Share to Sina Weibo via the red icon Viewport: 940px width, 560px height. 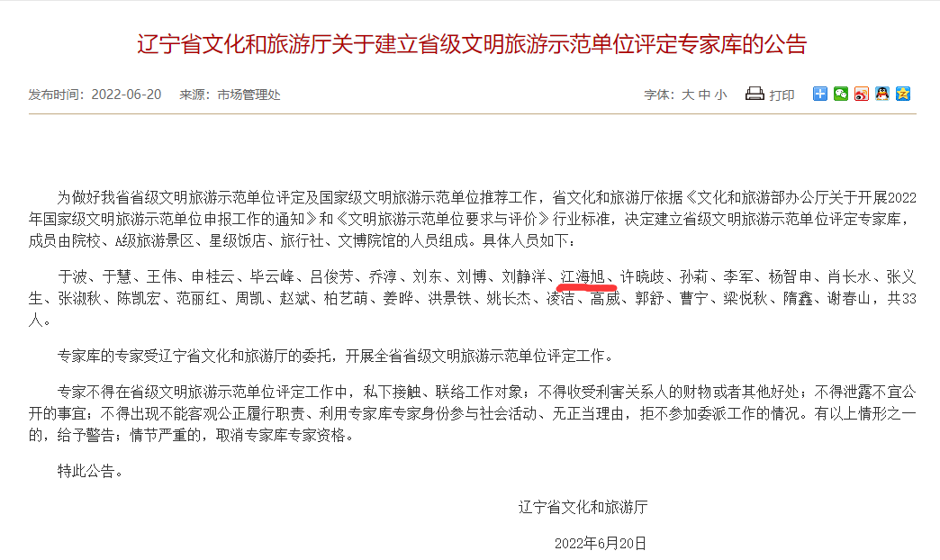(x=862, y=94)
